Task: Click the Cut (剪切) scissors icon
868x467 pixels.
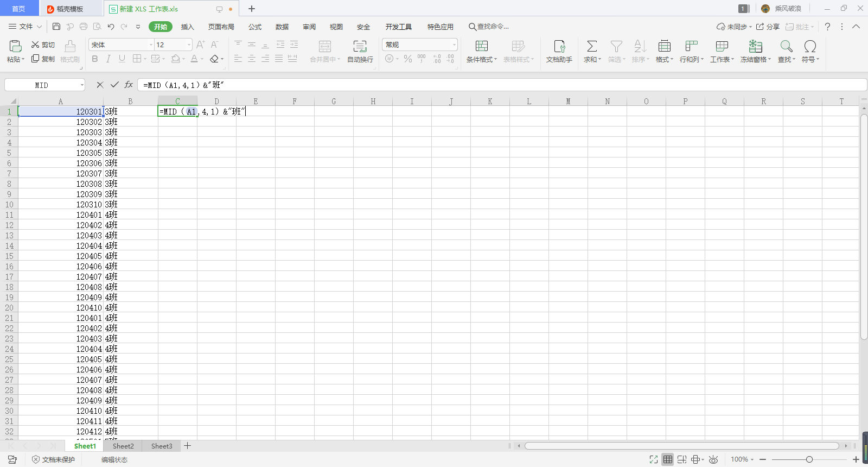Action: tap(35, 45)
